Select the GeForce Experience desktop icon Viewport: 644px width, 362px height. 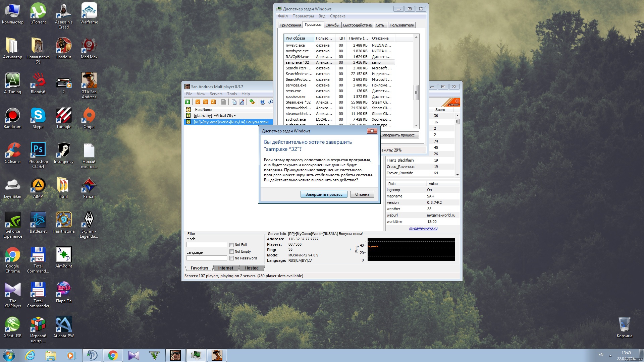click(x=13, y=225)
